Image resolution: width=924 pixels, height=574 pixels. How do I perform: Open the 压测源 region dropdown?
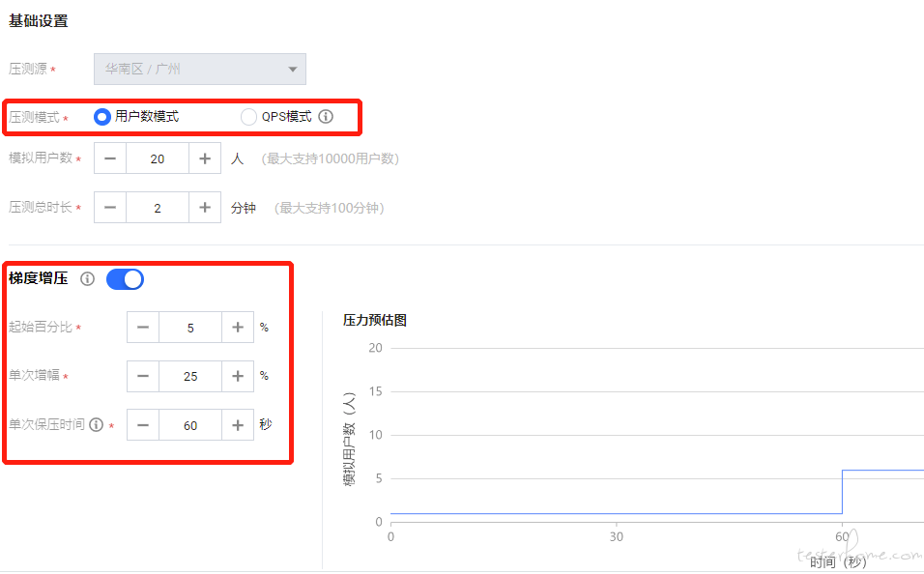click(200, 69)
